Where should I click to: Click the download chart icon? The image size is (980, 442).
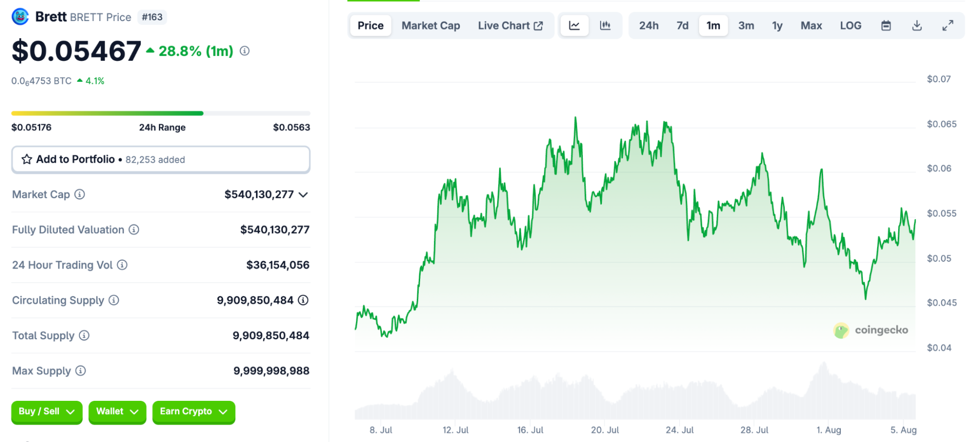(x=916, y=25)
